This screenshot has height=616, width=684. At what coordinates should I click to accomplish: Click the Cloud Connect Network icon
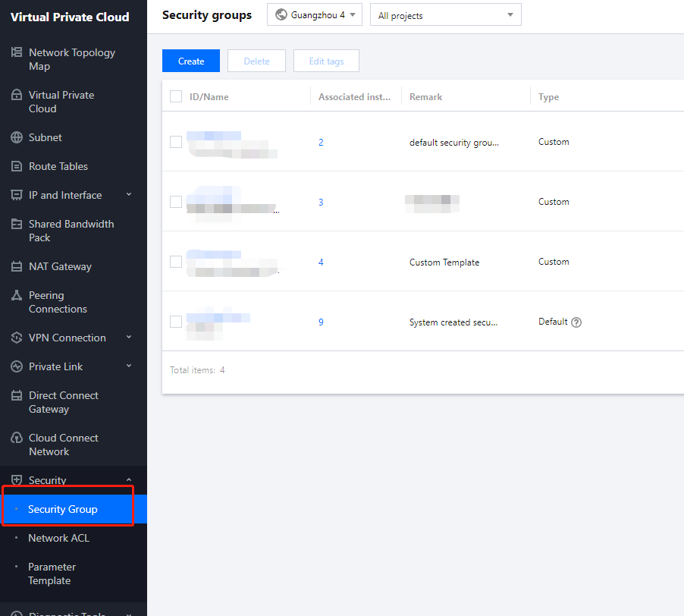[16, 438]
